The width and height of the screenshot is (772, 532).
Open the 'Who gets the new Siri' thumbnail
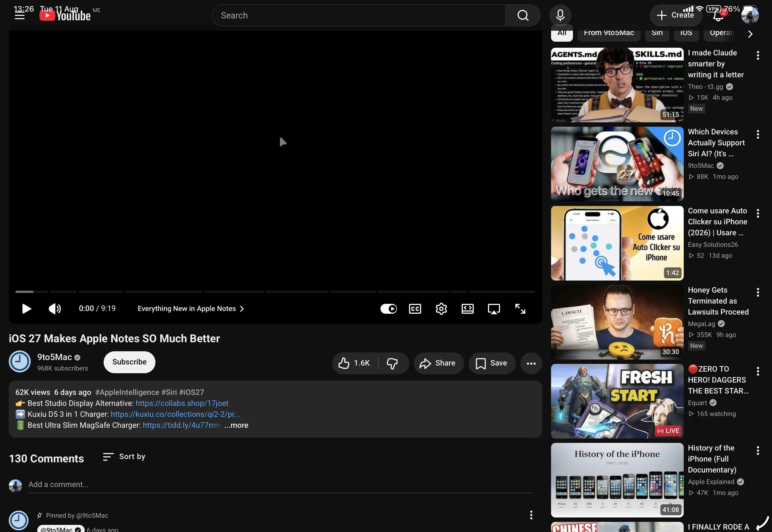pyautogui.click(x=617, y=164)
